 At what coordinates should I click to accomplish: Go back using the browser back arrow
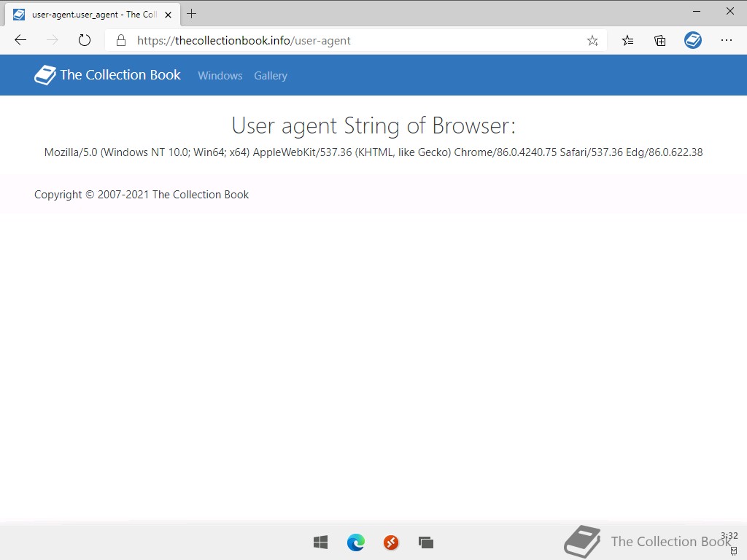[x=20, y=40]
